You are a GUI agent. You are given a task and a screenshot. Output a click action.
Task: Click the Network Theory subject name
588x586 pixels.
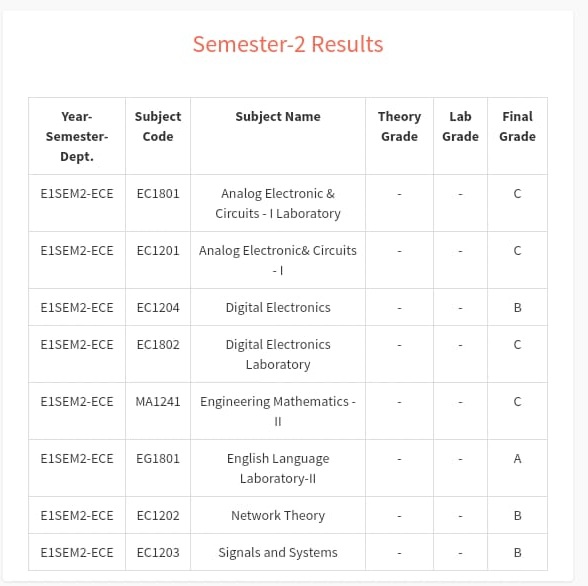tap(278, 516)
